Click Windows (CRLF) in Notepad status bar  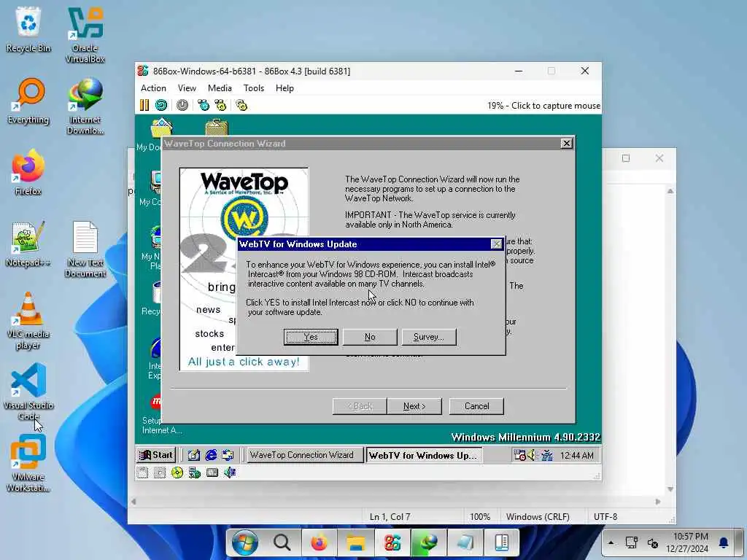point(538,517)
